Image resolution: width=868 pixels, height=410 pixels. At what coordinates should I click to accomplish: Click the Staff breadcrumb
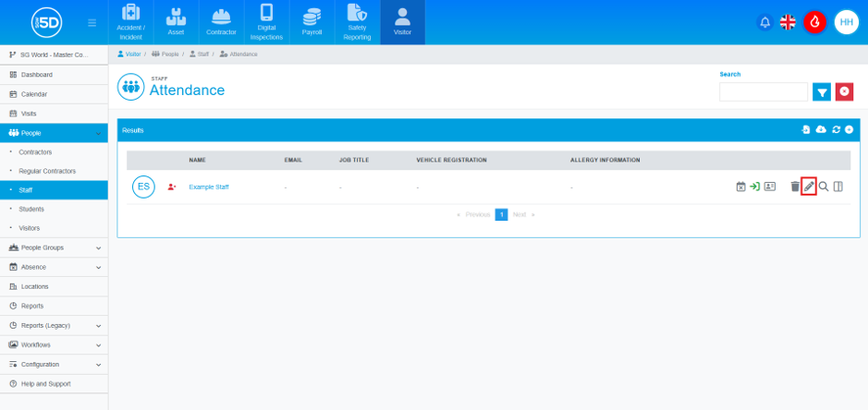(199, 54)
